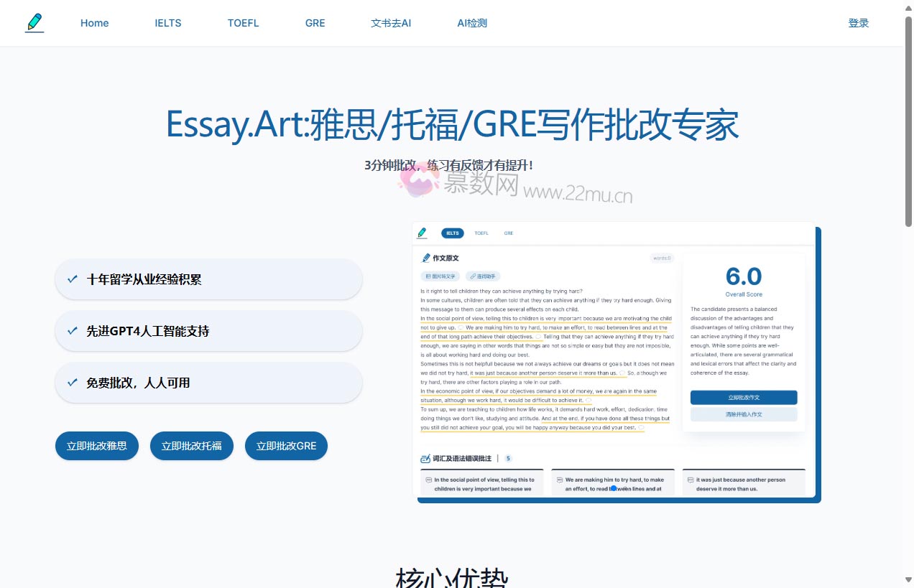Select Home in the navigation bar
This screenshot has height=588, width=914.
point(94,22)
